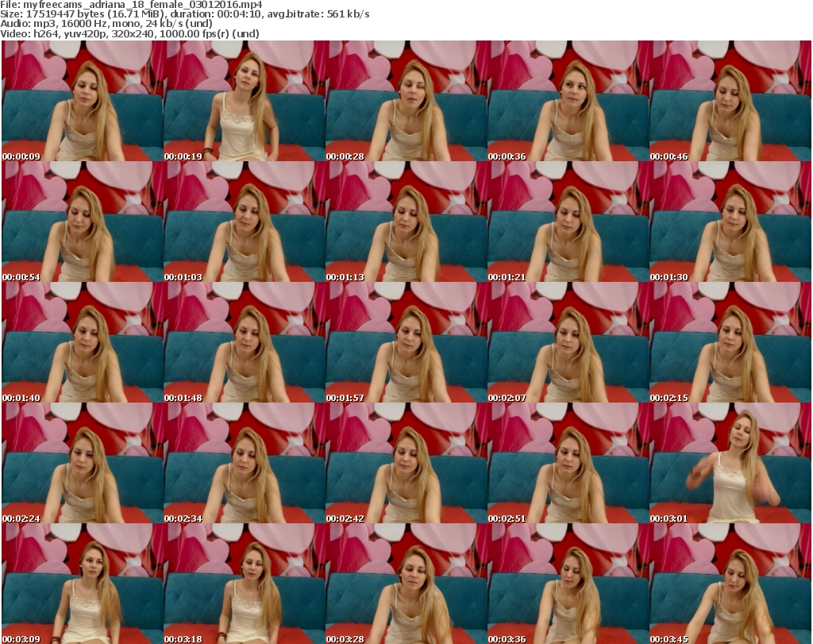The height and width of the screenshot is (644, 813).
Task: Click the Size and duration info line
Action: (x=185, y=14)
